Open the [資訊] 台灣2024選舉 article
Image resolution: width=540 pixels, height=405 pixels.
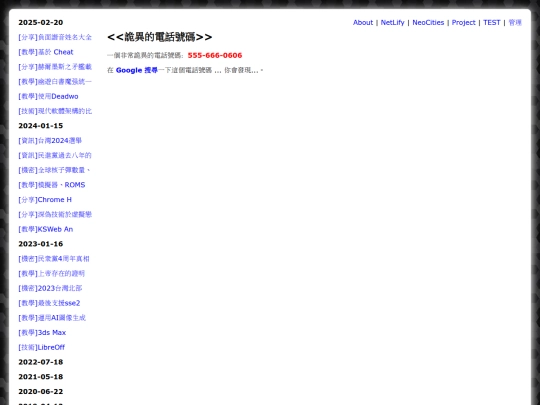pos(50,141)
